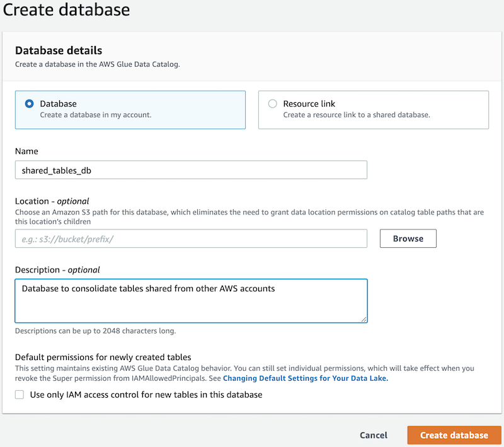Screen dimensions: 504x447
Task: Click "Create a database in my account" text
Action: 96,115
